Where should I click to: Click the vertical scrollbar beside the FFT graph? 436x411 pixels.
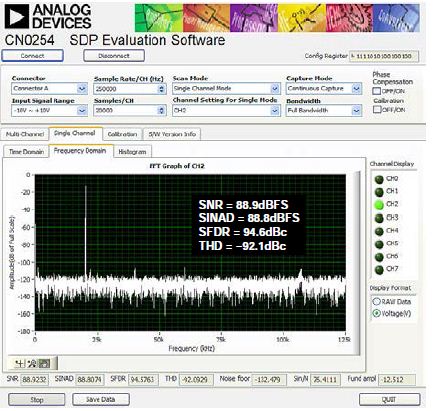tap(357, 263)
